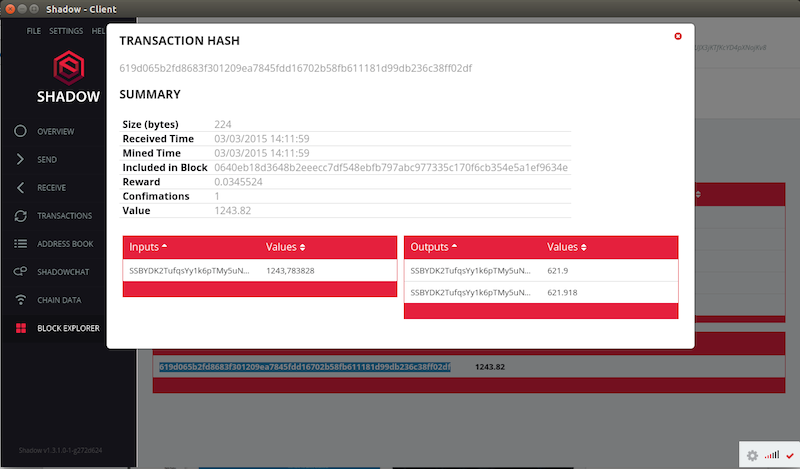Click the Block Explorer grid icon
800x469 pixels.
pos(20,328)
